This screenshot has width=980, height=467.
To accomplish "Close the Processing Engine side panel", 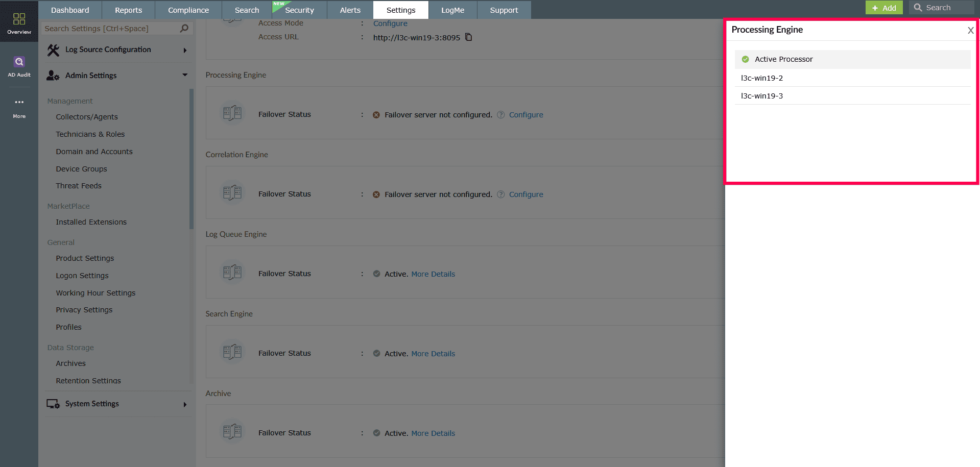I will [x=970, y=31].
